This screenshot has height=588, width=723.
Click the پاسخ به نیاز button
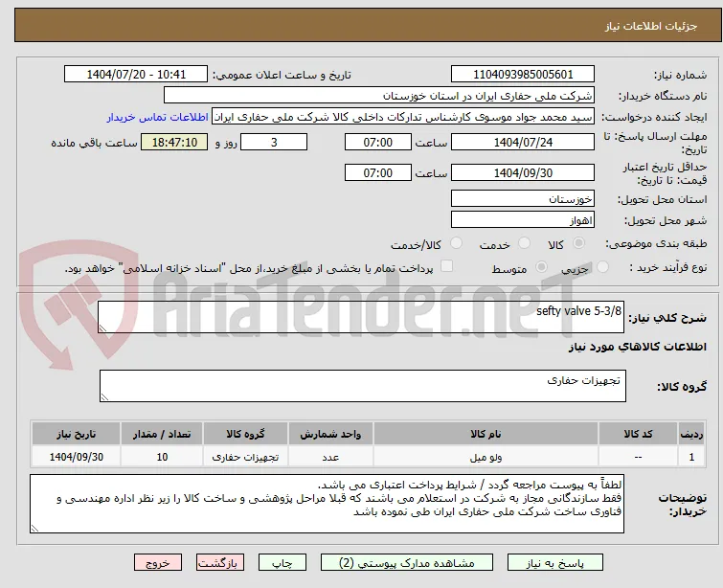pyautogui.click(x=555, y=563)
